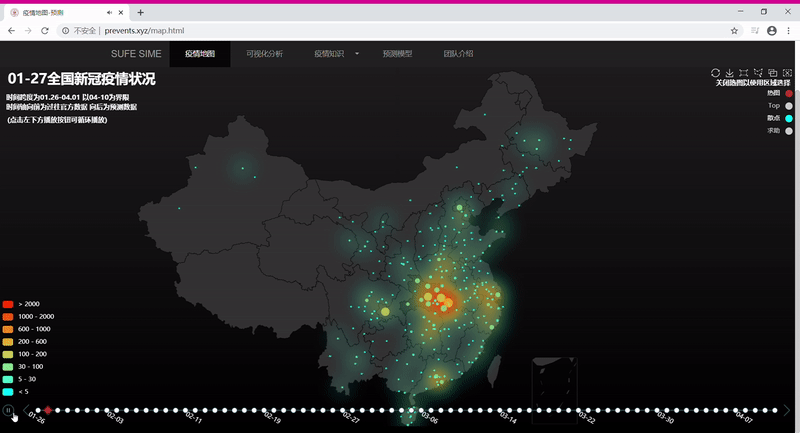The height and width of the screenshot is (433, 800).
Task: Bookmark this page with the star icon
Action: tap(735, 31)
